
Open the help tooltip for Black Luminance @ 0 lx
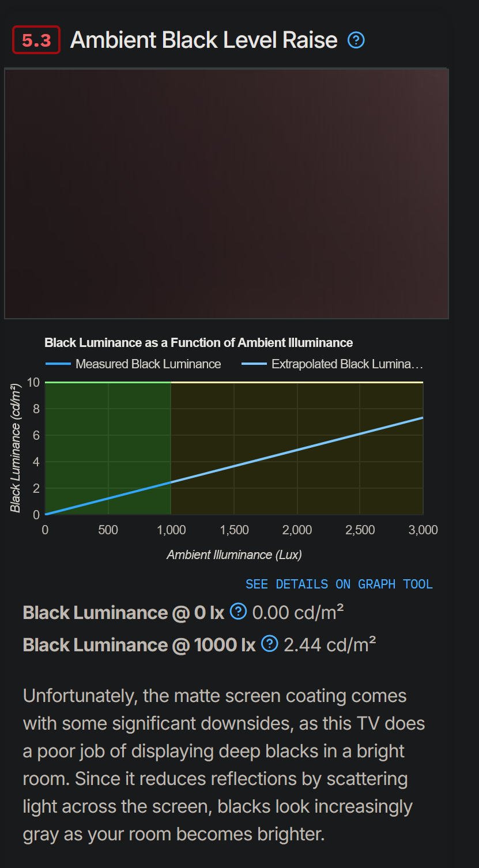click(x=238, y=612)
